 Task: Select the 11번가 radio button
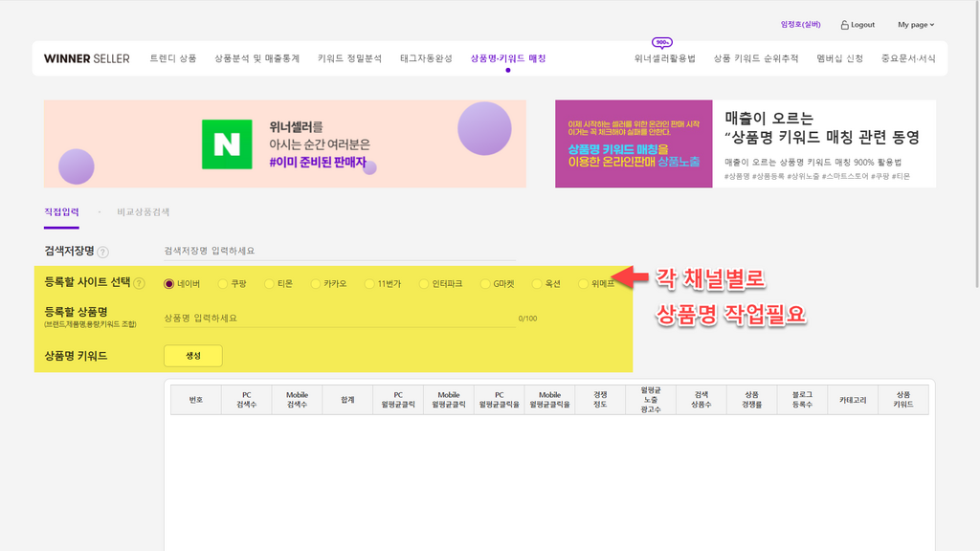pos(368,283)
